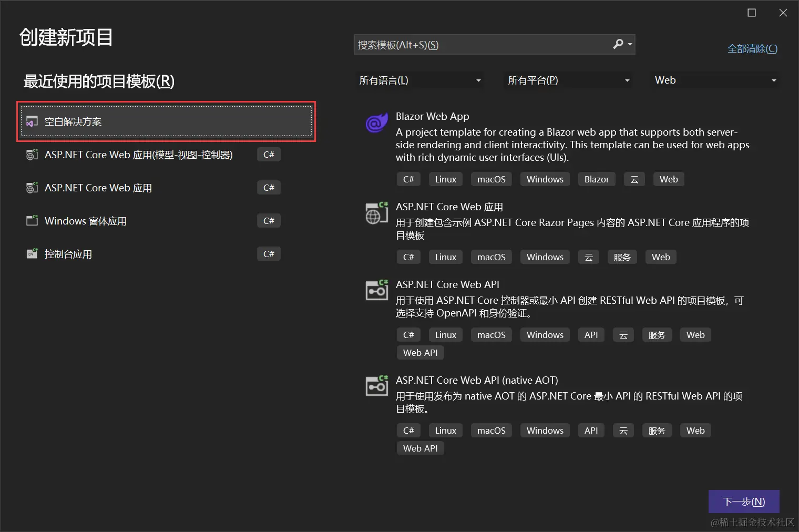Click the icon beside ASP.NET Core Web 应用(模型-视图-控制器)
The height and width of the screenshot is (532, 799).
pos(32,155)
